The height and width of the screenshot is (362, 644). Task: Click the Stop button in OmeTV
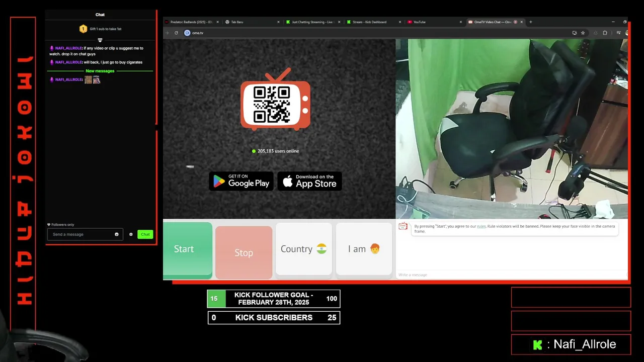[244, 252]
